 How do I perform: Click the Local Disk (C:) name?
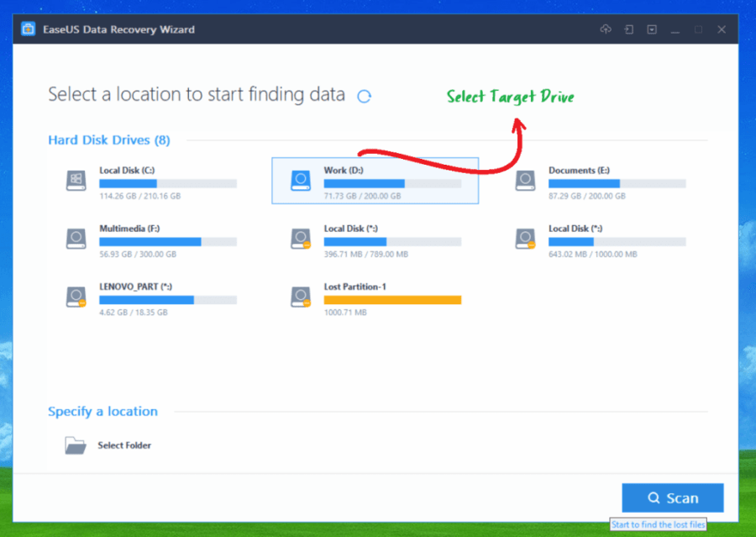(x=127, y=171)
